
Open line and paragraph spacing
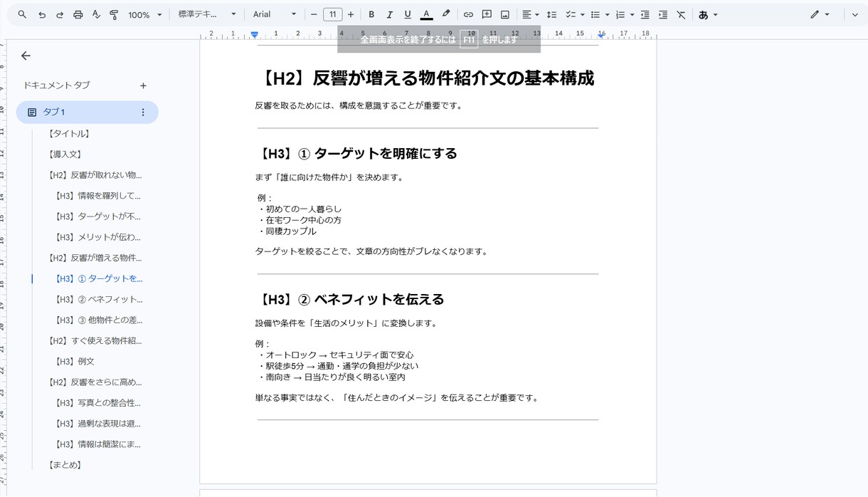click(x=551, y=14)
